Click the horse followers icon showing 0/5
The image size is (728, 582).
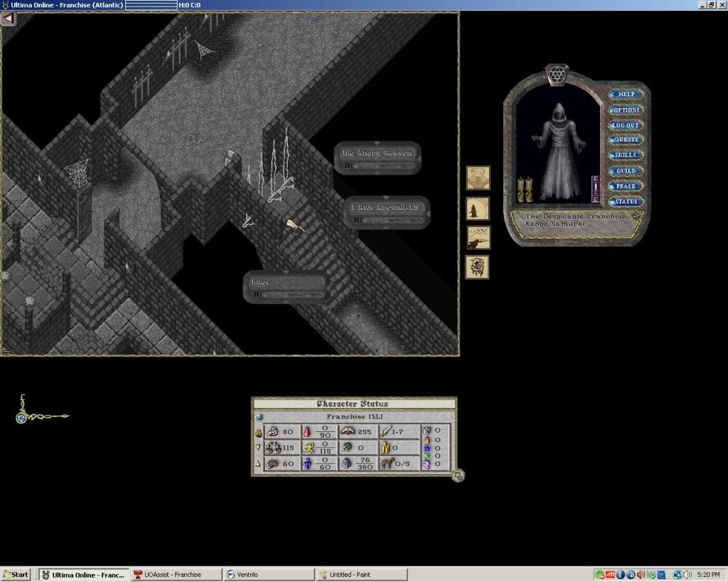click(x=387, y=463)
